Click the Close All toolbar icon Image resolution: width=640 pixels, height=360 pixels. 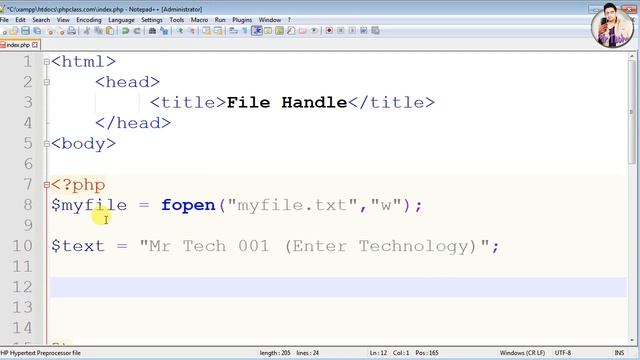[61, 31]
